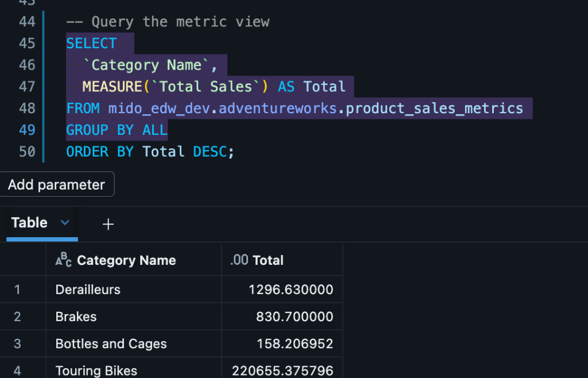Viewport: 588px width, 378px height.
Task: Sort by the Total column header
Action: click(x=268, y=260)
